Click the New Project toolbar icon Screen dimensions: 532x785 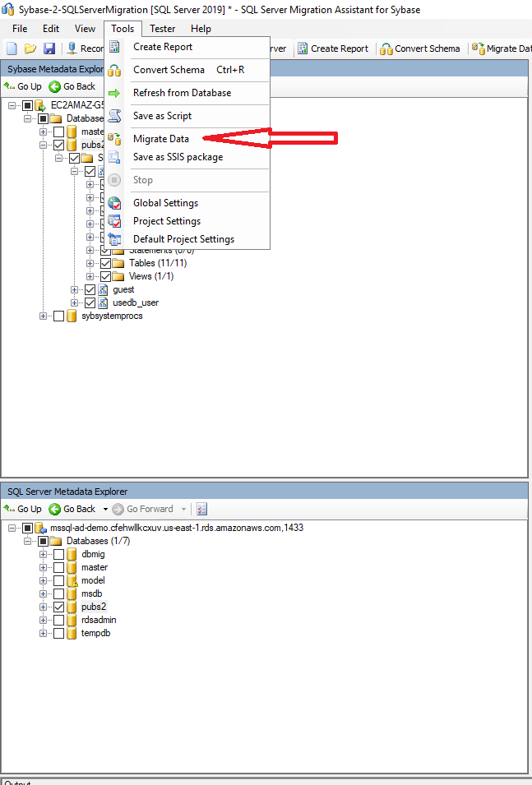[x=12, y=48]
